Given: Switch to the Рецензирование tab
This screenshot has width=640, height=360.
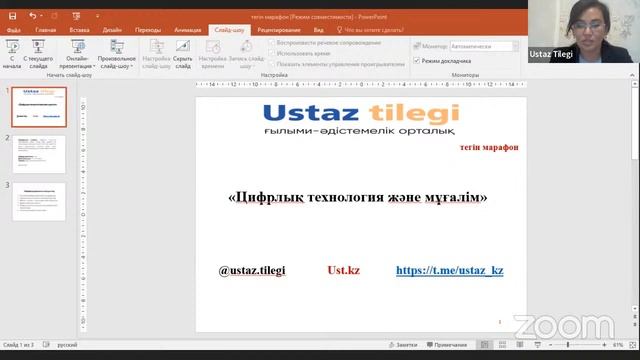Looking at the screenshot, I should click(279, 30).
